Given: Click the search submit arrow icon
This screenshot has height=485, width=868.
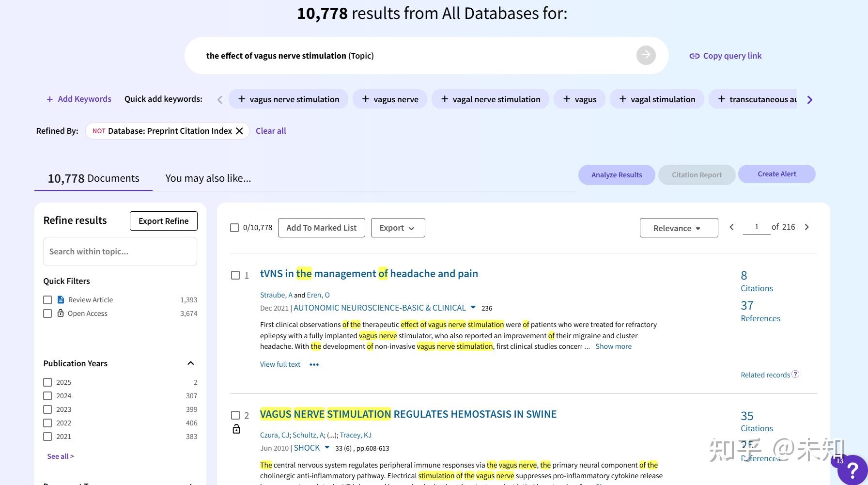Looking at the screenshot, I should (x=645, y=55).
